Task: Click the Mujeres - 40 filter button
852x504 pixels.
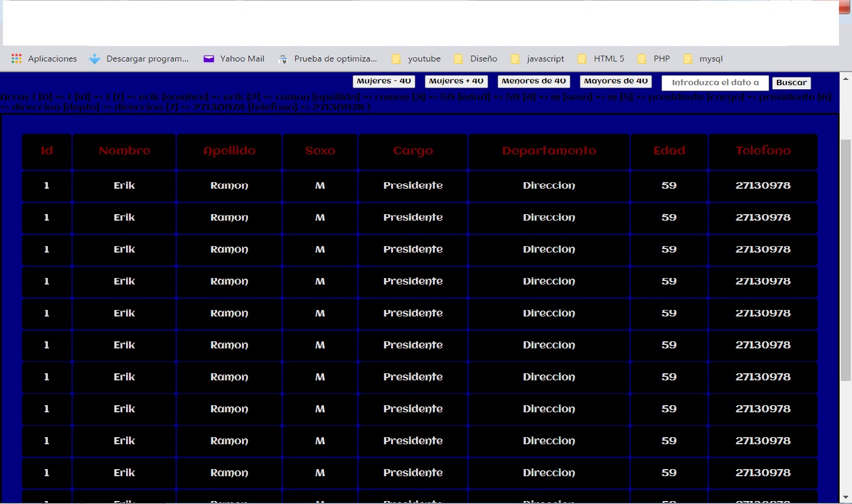Action: [x=384, y=81]
